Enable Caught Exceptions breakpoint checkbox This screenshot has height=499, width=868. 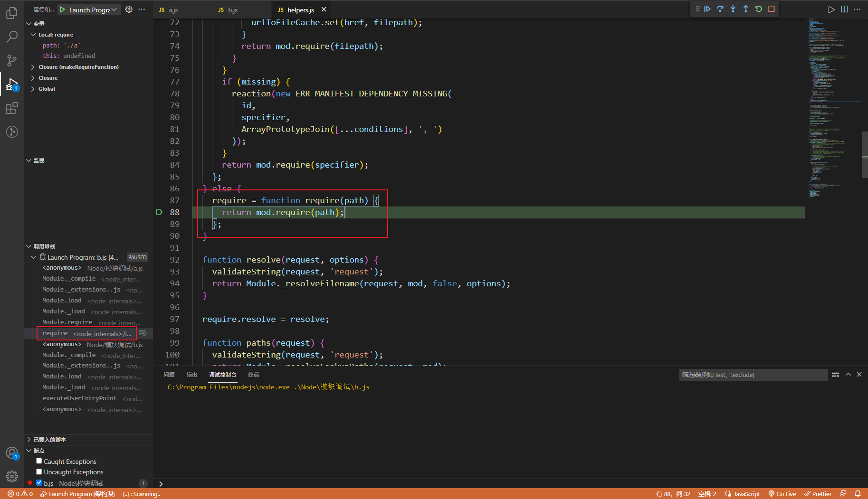pos(39,461)
